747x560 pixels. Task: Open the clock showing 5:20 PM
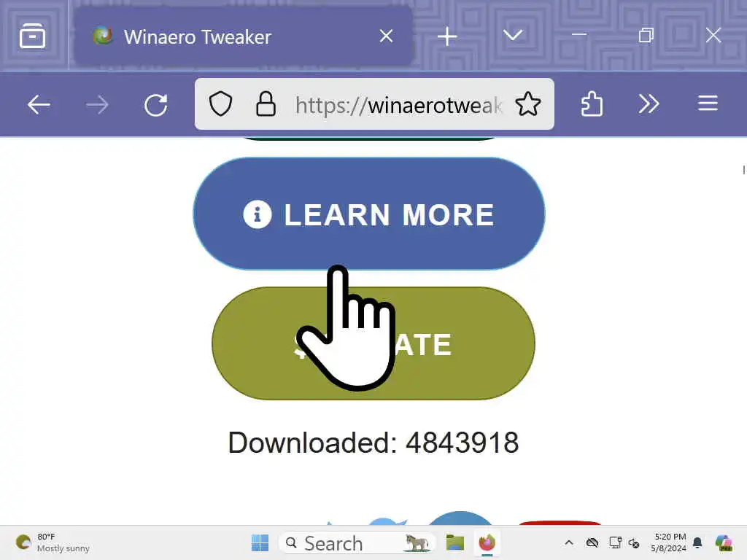click(x=670, y=542)
